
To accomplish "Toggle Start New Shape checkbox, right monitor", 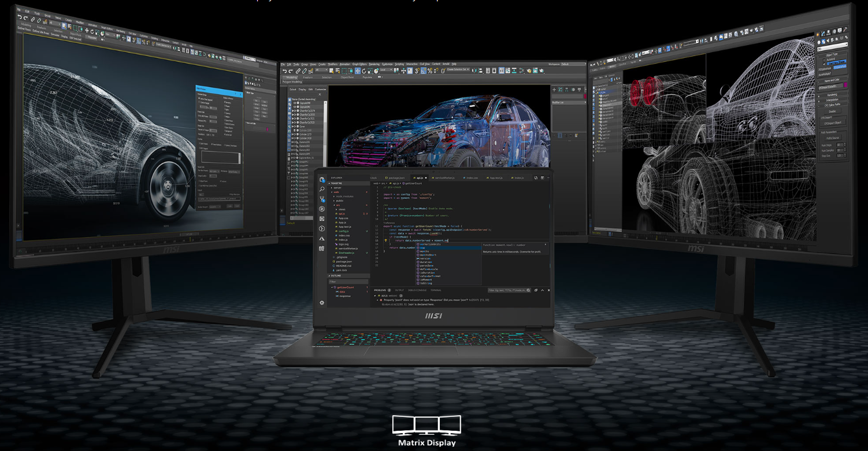I will pos(824,64).
